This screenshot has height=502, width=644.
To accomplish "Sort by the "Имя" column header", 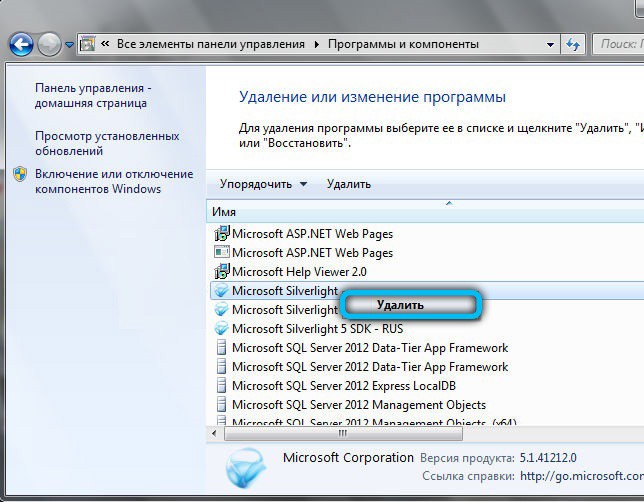I will pyautogui.click(x=425, y=212).
